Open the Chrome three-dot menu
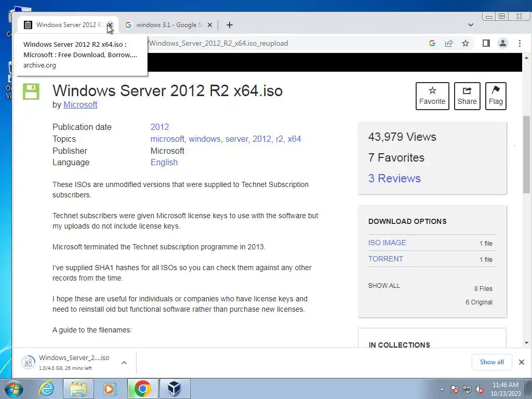 pyautogui.click(x=520, y=43)
